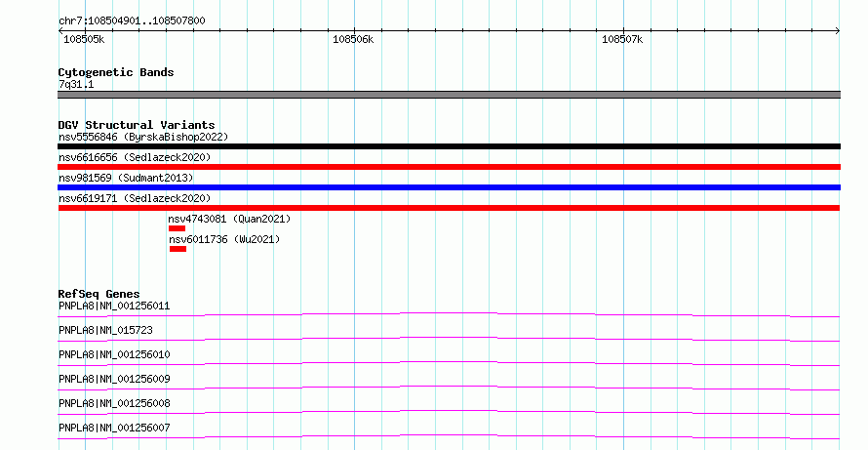Open transcript PNPLA8|NM_001256010 label

tap(114, 354)
